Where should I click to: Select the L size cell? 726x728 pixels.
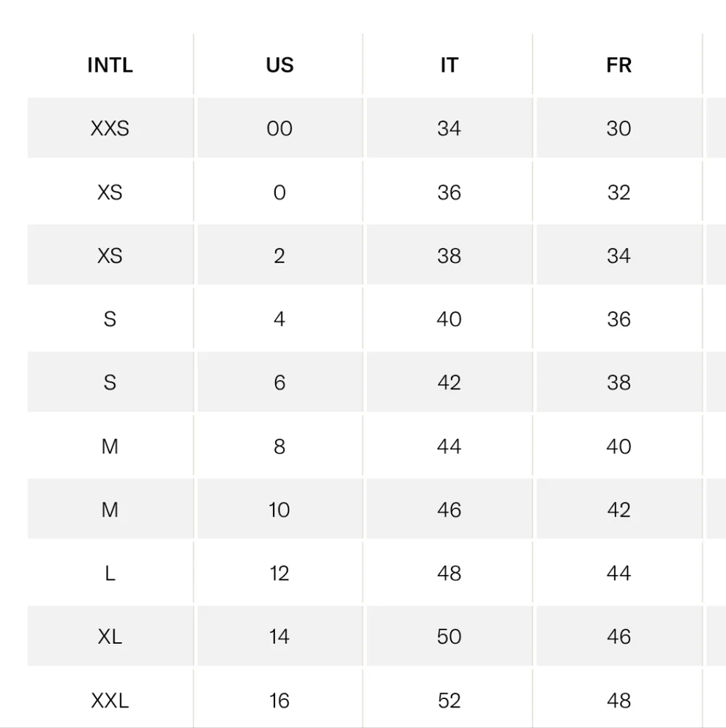click(110, 573)
